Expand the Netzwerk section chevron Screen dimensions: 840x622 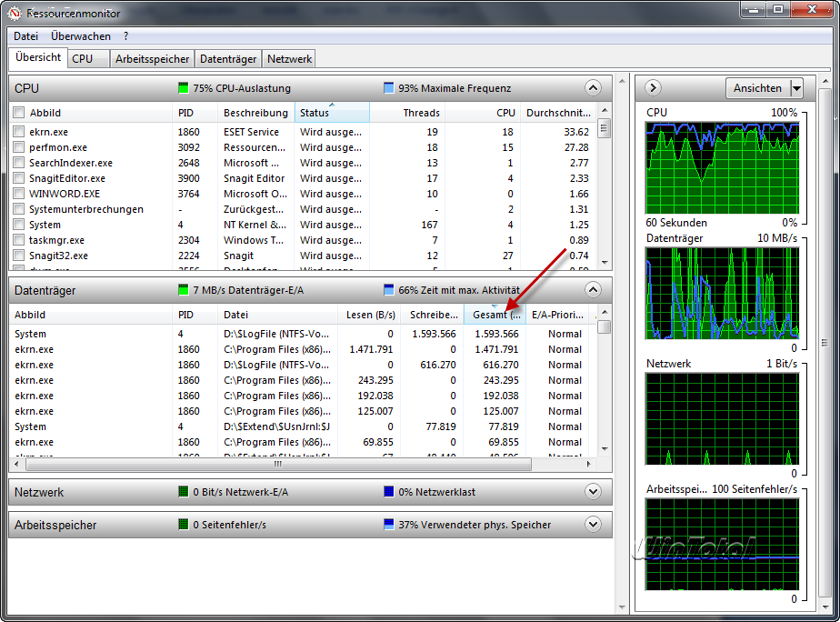pyautogui.click(x=593, y=492)
